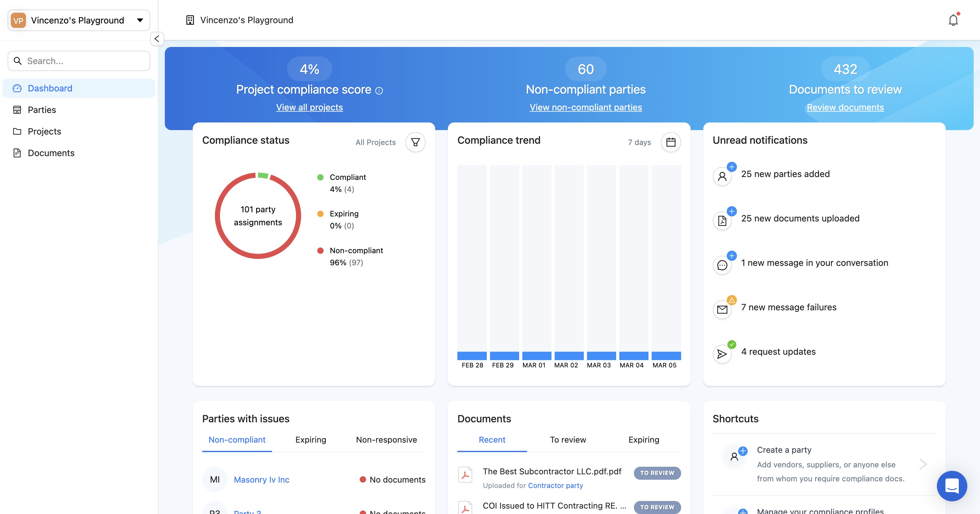Open the Masonry Iv Inc party link
Screen dimensions: 980x514
(x=261, y=480)
